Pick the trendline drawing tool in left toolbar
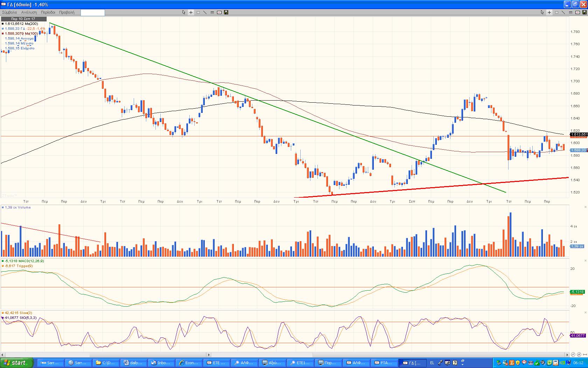Viewport: 588px width, 368px height. [x=205, y=12]
